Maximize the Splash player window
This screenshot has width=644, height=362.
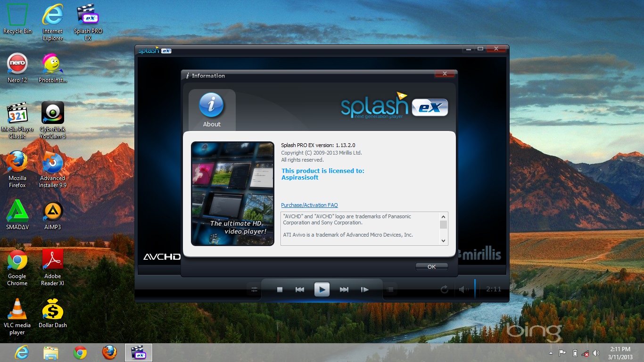pos(480,49)
